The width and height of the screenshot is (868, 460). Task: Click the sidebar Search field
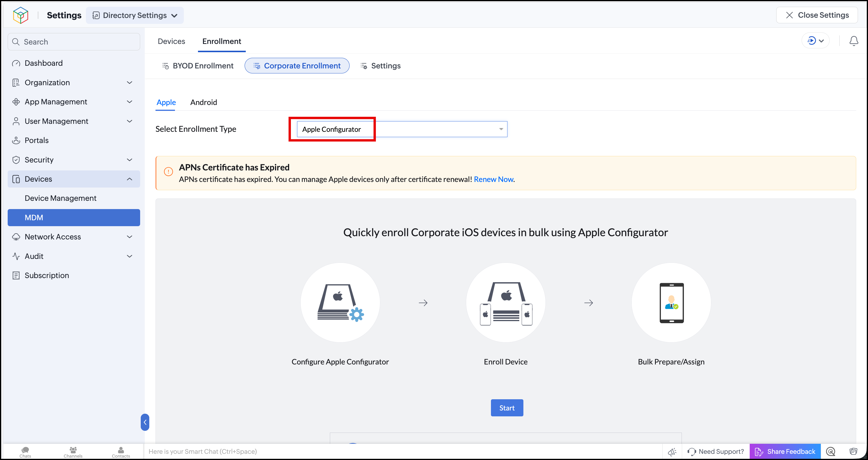tap(74, 42)
